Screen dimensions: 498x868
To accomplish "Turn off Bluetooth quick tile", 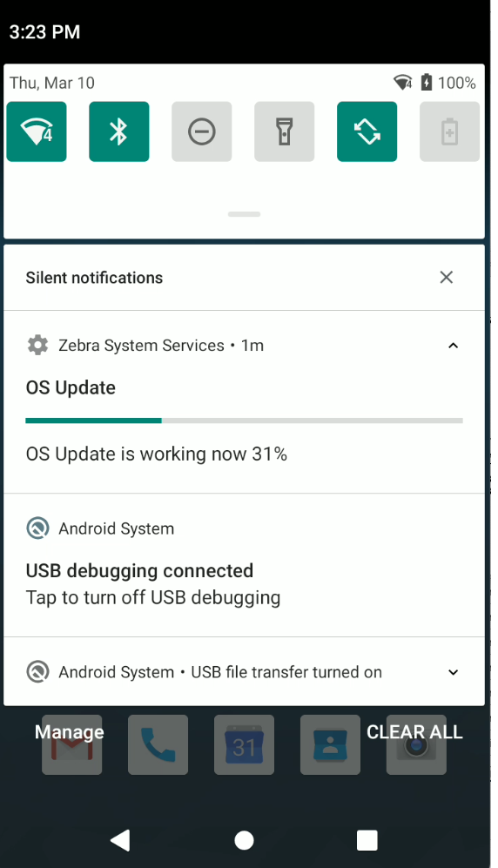I will click(119, 131).
